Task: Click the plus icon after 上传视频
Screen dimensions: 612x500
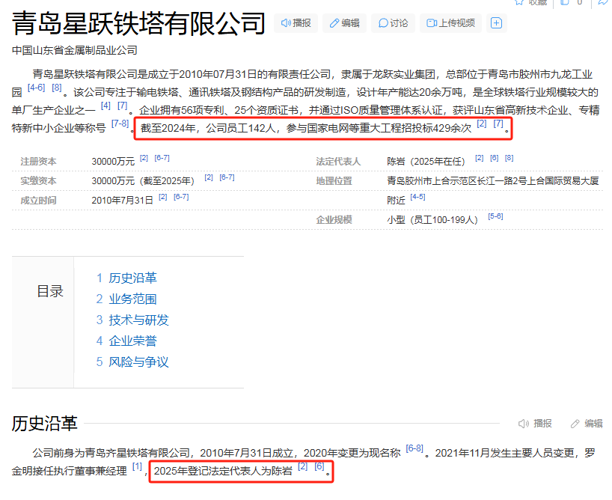Action: 496,23
